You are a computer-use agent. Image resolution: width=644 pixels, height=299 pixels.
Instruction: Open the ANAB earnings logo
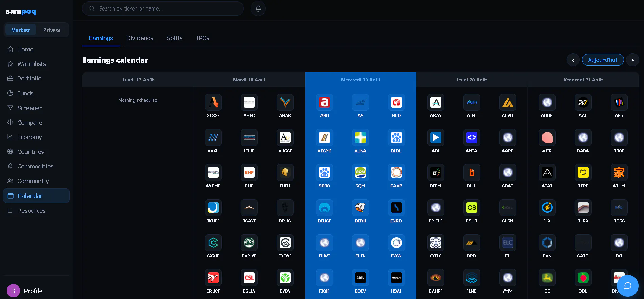click(285, 102)
